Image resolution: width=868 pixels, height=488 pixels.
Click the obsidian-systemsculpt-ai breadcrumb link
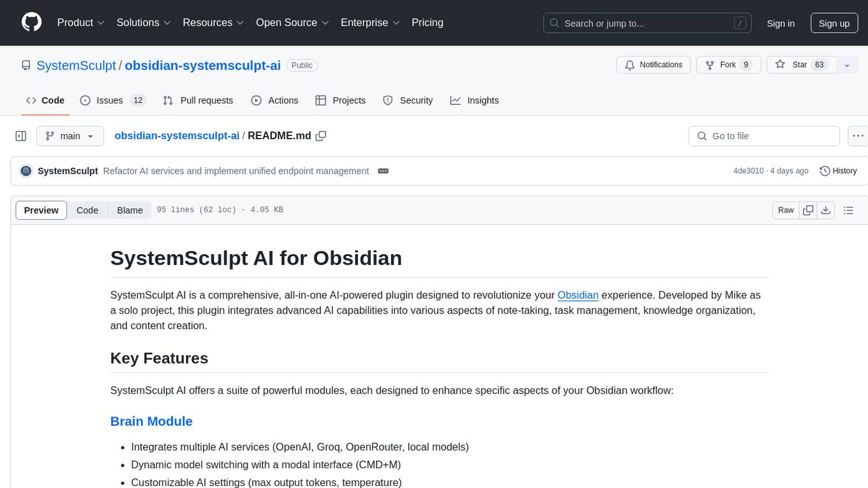[x=177, y=135]
